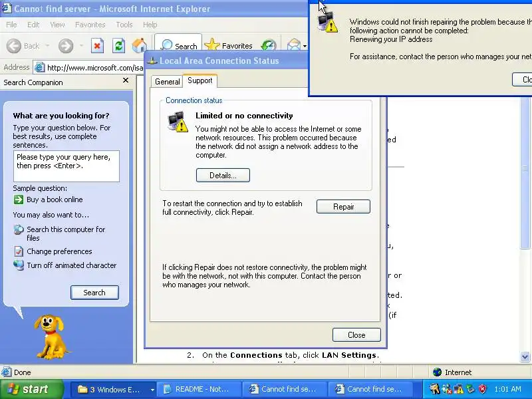Open the Edit menu
The width and height of the screenshot is (532, 399).
pyautogui.click(x=33, y=25)
